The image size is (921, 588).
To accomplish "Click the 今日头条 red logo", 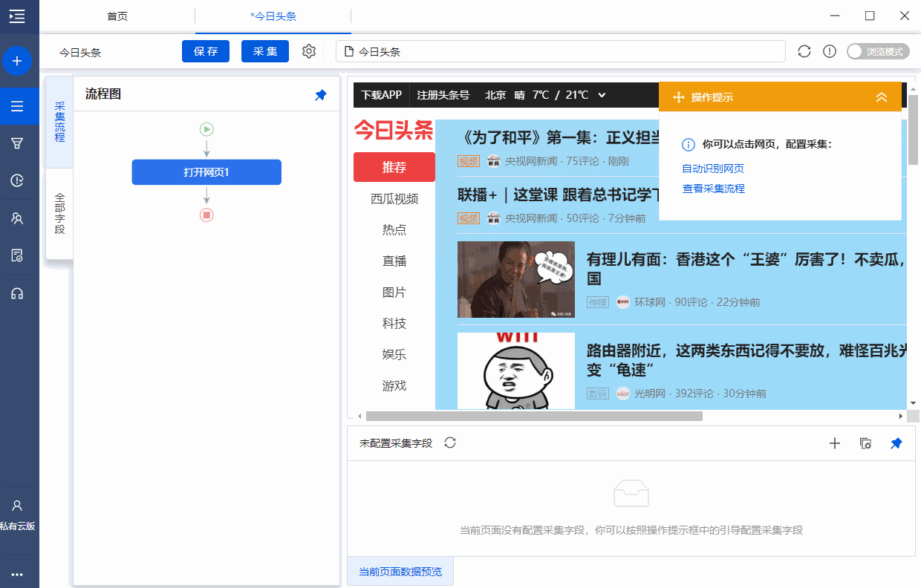I will coord(394,131).
